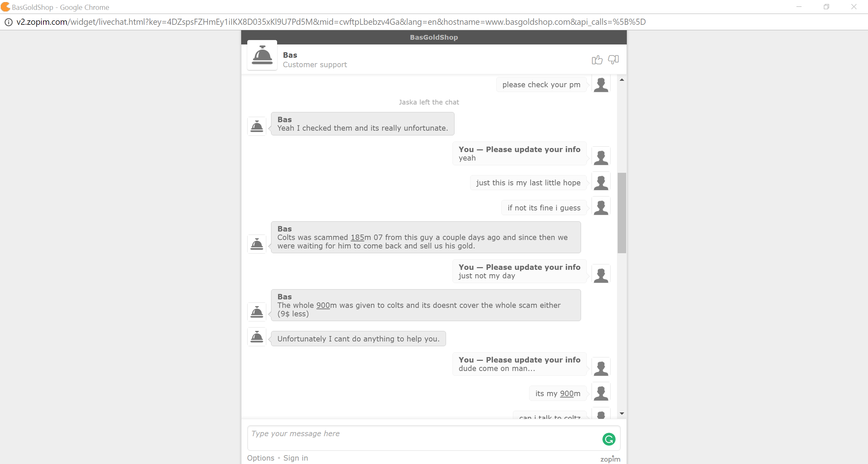
Task: Rate the chat with thumbs up
Action: point(597,60)
